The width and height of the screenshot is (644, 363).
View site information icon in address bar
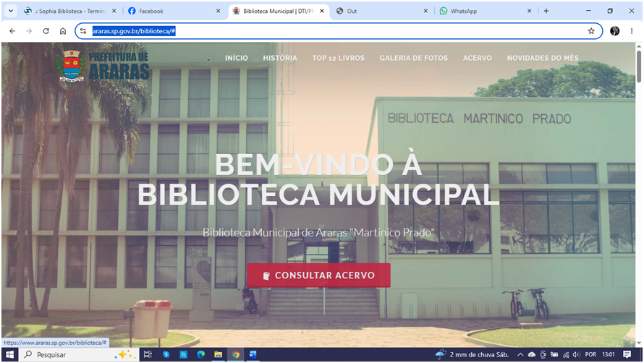83,31
